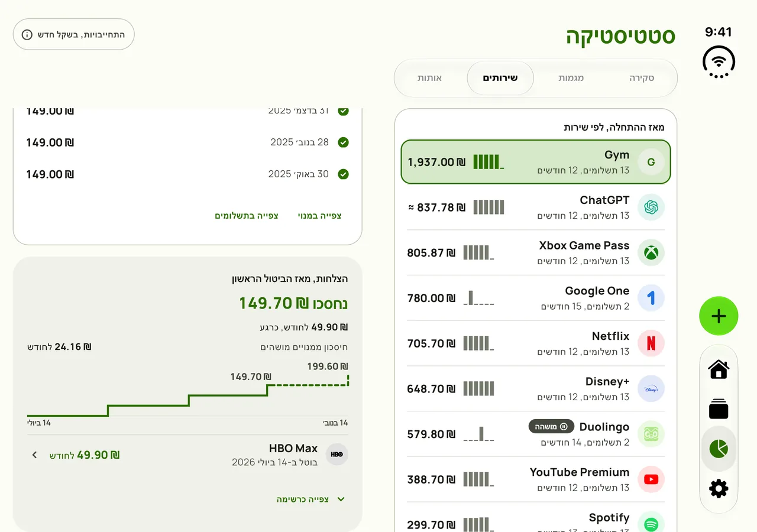Click Netflix amount 705.70 ₪
This screenshot has height=532, width=757.
[x=431, y=343]
